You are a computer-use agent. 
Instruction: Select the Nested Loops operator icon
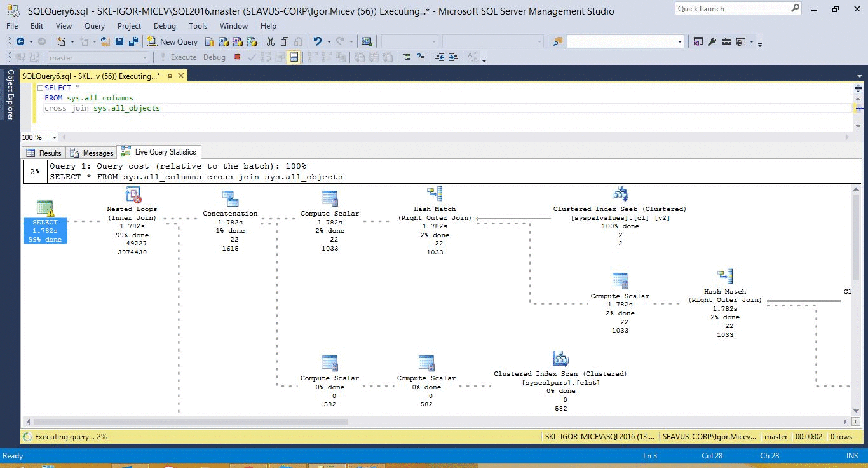pos(132,195)
